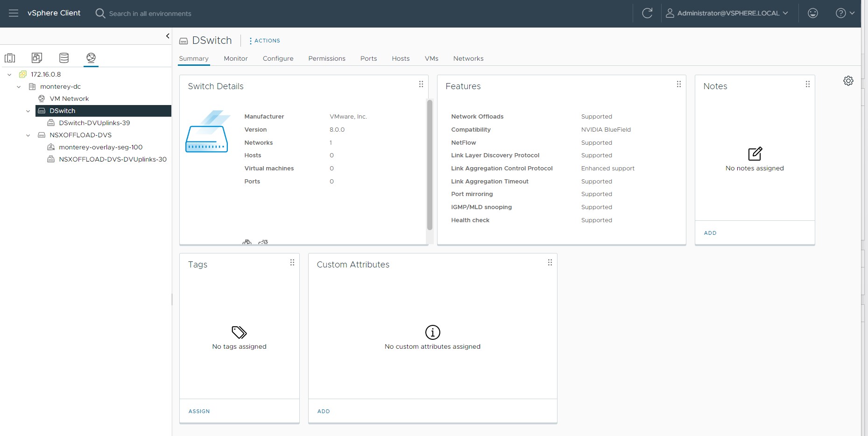Switch to the Configure tab
This screenshot has height=436, width=868.
point(278,58)
